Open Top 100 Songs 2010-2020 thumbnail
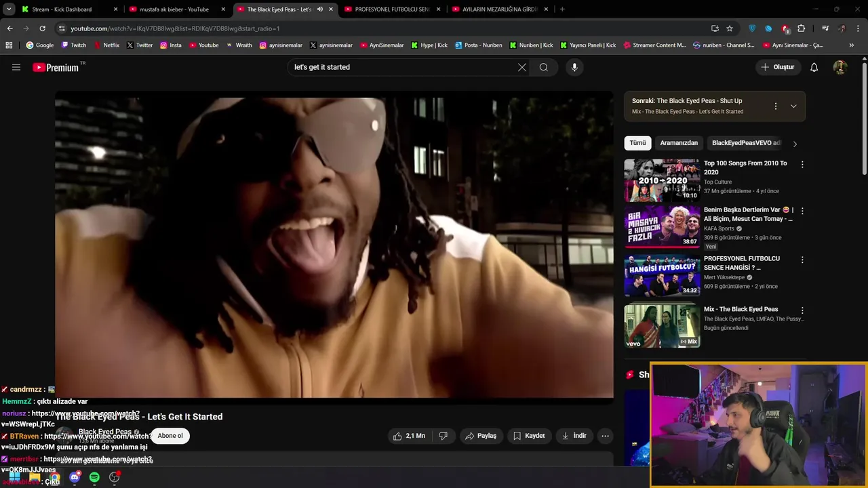 (662, 180)
